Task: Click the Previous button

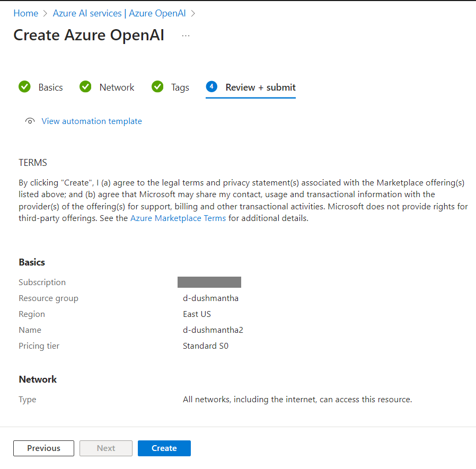Action: tap(43, 448)
